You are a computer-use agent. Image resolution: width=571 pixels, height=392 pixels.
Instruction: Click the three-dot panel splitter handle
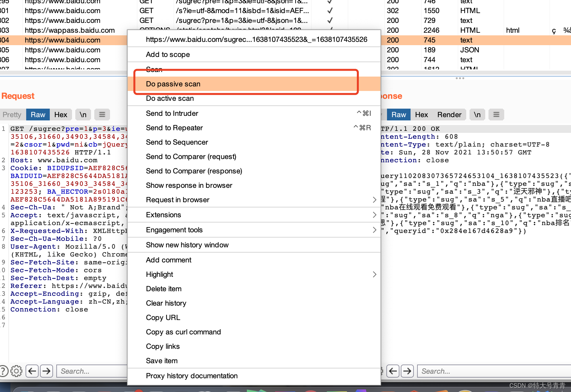(x=460, y=78)
